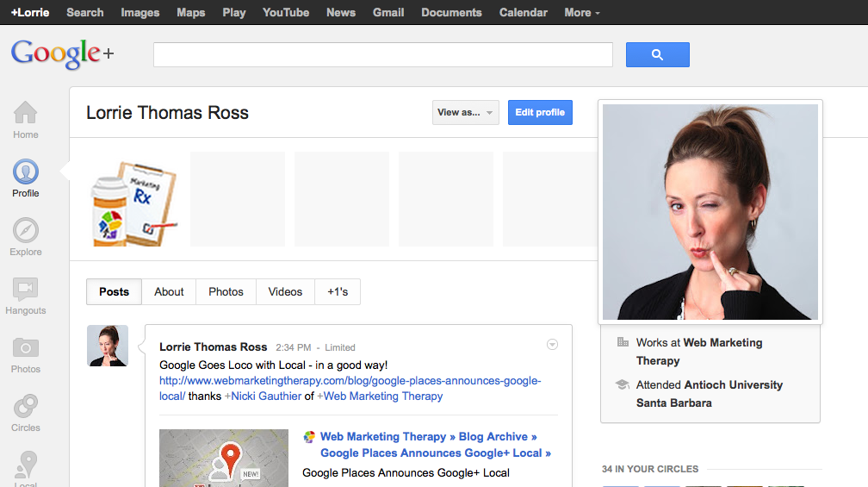Select the Profile sidebar icon
868x487 pixels.
pyautogui.click(x=26, y=172)
